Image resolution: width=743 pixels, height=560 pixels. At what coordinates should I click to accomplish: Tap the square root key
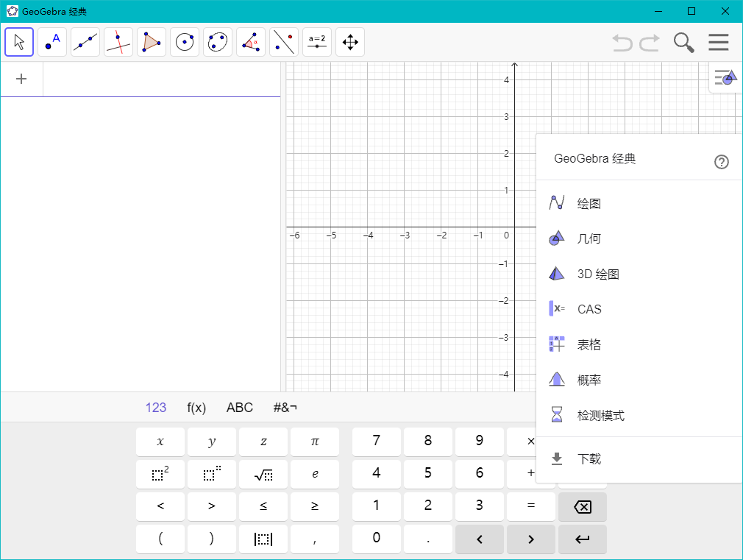pyautogui.click(x=263, y=474)
